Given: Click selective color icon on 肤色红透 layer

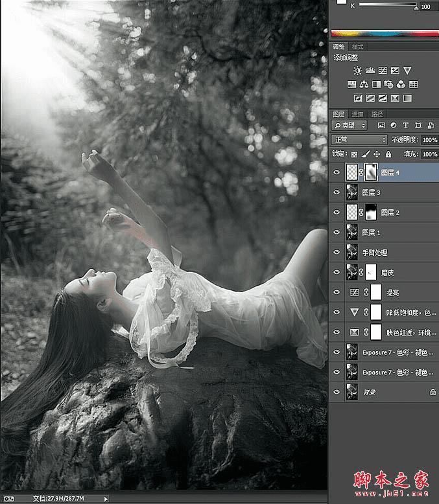Looking at the screenshot, I should coord(354,332).
